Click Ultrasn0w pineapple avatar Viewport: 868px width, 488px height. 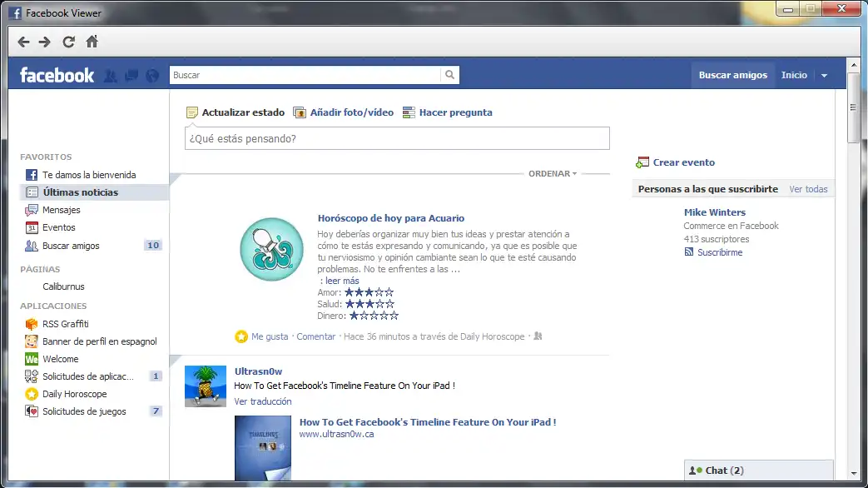click(x=206, y=386)
